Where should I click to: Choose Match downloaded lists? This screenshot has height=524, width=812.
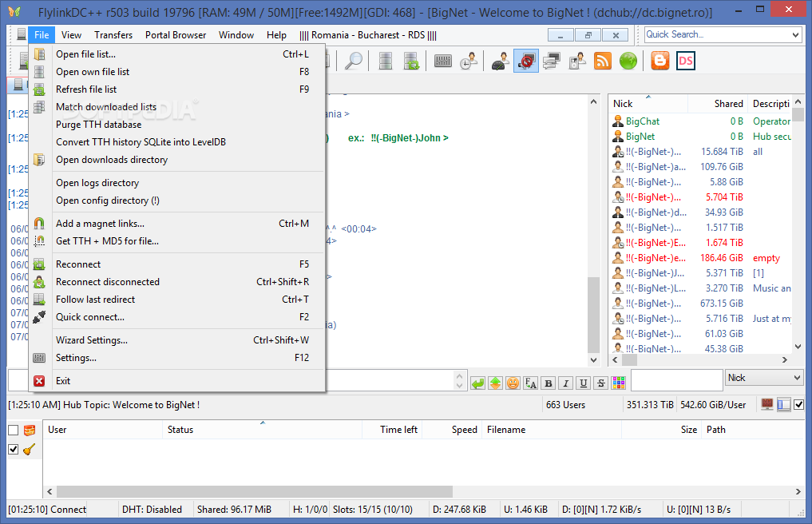click(x=177, y=107)
